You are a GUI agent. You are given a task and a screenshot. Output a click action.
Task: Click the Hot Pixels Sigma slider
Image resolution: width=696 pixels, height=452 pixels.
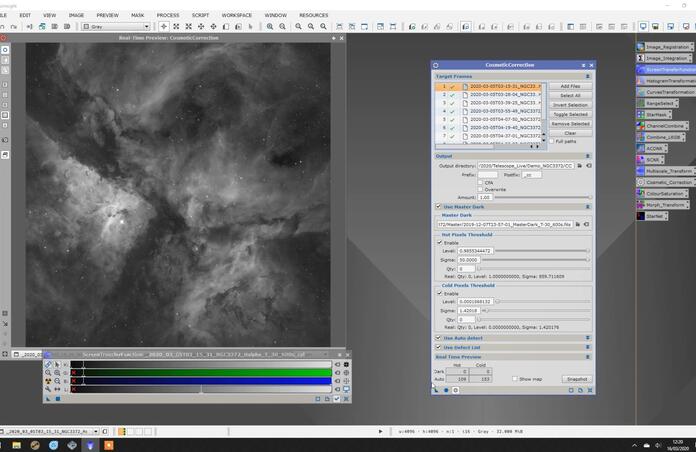pyautogui.click(x=536, y=260)
